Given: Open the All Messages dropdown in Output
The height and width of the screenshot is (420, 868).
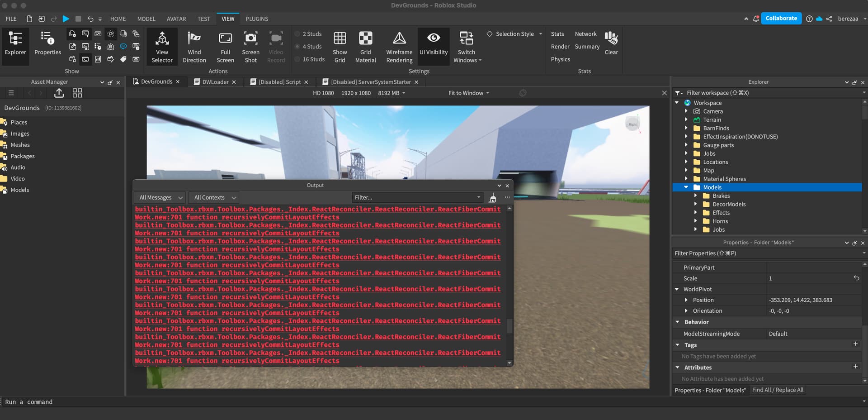Looking at the screenshot, I should click(x=159, y=197).
